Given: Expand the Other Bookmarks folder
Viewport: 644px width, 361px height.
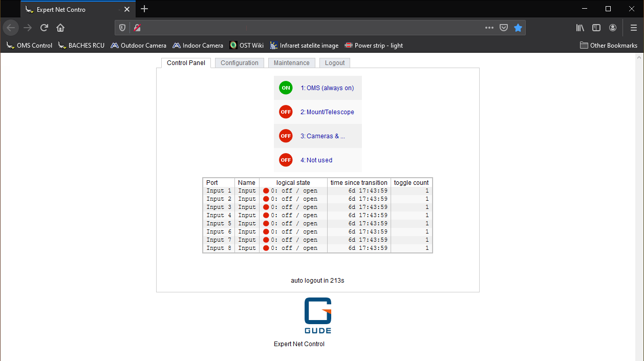Looking at the screenshot, I should (x=608, y=46).
